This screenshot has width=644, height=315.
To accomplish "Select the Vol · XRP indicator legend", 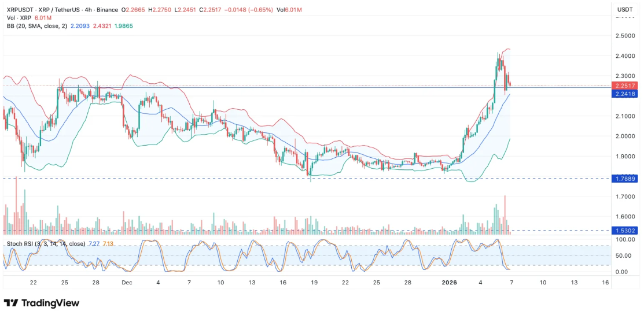I will click(x=19, y=18).
